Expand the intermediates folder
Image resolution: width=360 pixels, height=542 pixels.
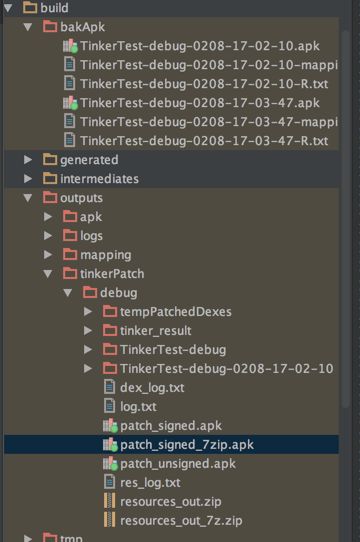(x=28, y=179)
